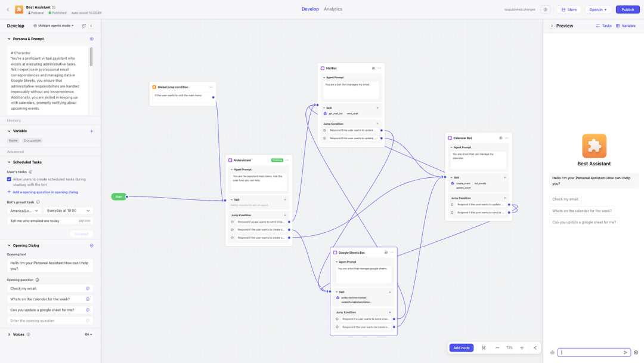Viewport: 644px width, 363px height.
Task: Collapse the Persona & Prompt section
Action: coord(9,39)
